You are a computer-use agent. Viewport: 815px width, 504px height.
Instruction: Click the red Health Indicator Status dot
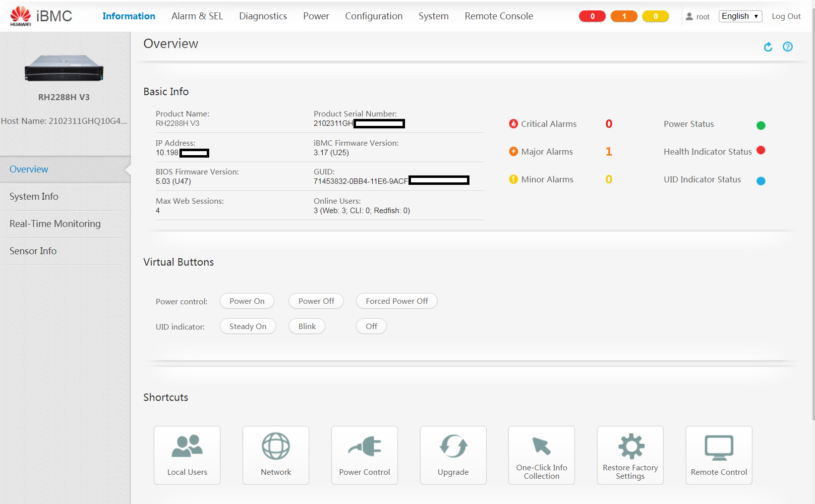coord(761,150)
